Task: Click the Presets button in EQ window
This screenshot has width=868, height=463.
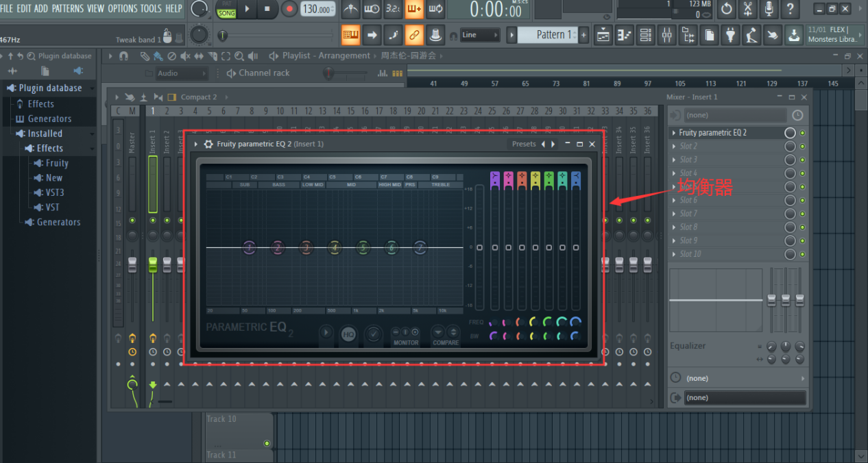Action: tap(524, 144)
